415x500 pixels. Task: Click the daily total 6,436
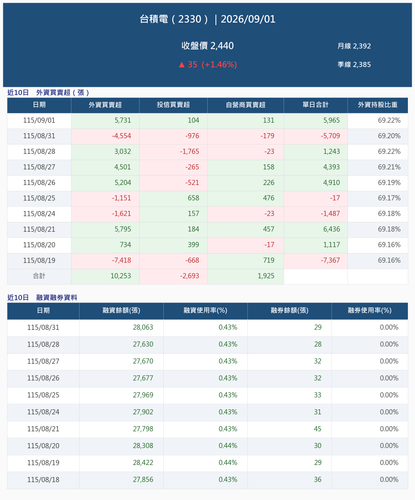331,229
